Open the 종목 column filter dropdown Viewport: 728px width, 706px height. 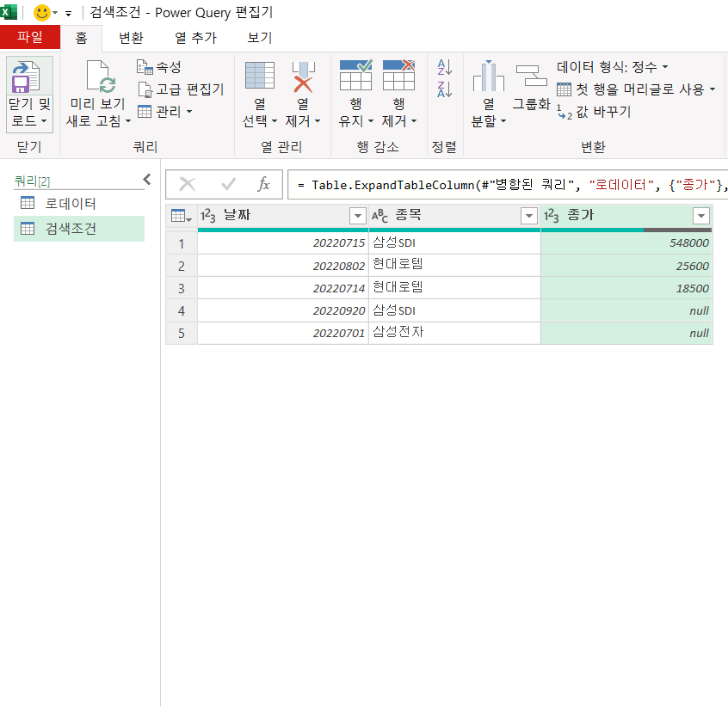pyautogui.click(x=529, y=216)
